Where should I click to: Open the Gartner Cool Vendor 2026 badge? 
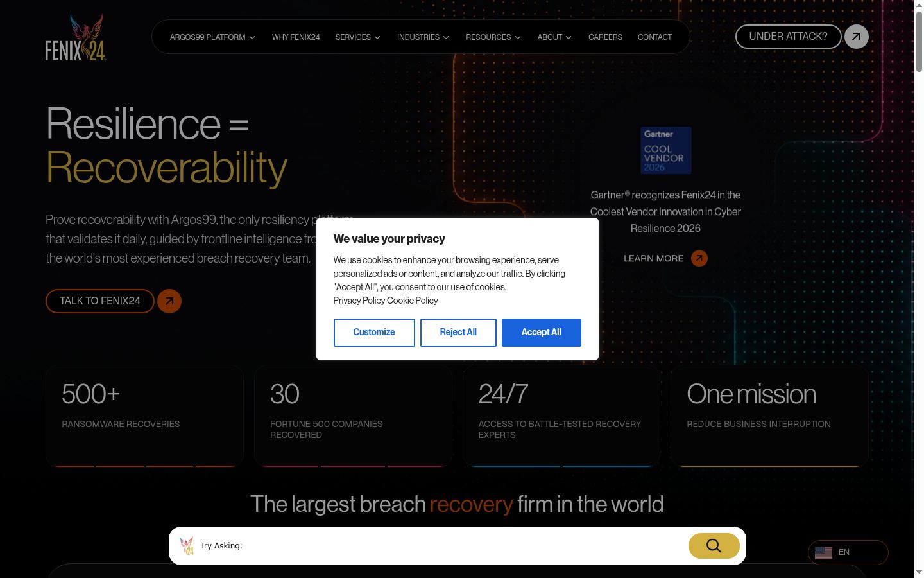(x=666, y=150)
